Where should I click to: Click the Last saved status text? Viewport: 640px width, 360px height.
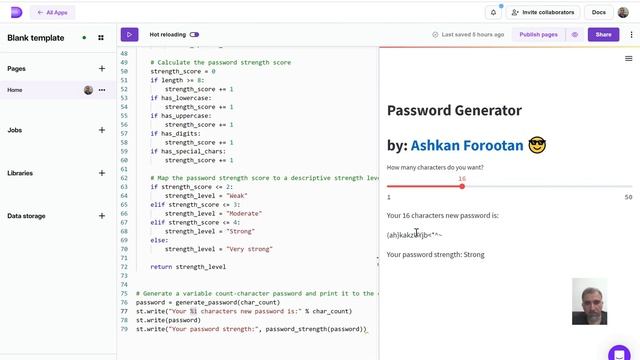click(473, 35)
